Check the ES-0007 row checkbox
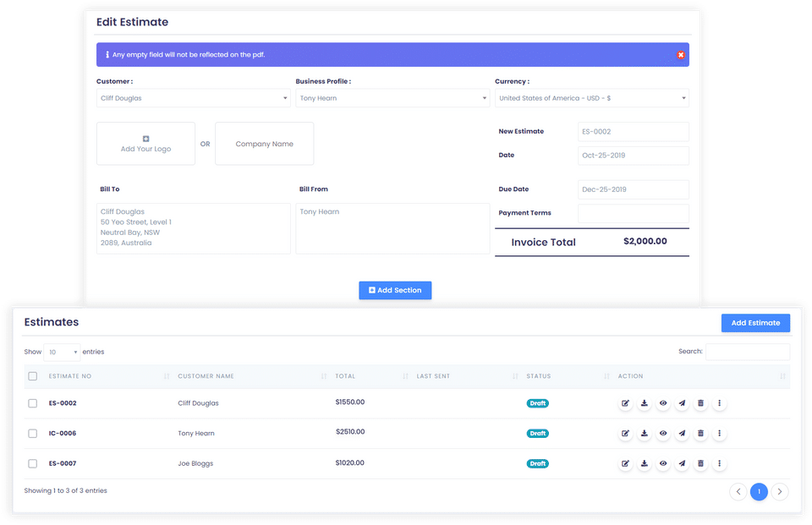The height and width of the screenshot is (525, 812). click(33, 463)
